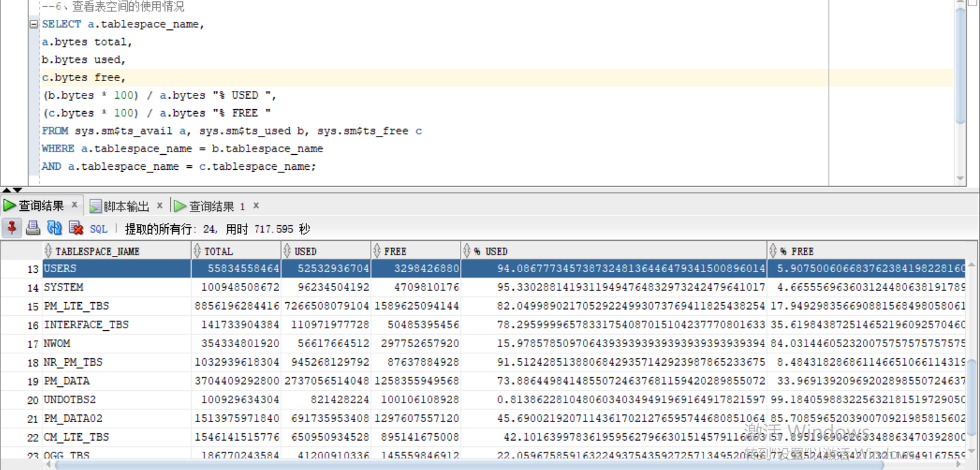Click the SQL editor vertical scrollbar
The width and height of the screenshot is (980, 470).
[x=961, y=66]
